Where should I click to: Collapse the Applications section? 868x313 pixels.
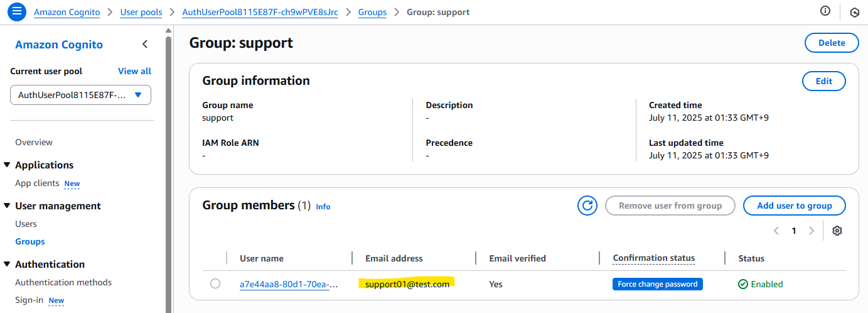tap(8, 165)
